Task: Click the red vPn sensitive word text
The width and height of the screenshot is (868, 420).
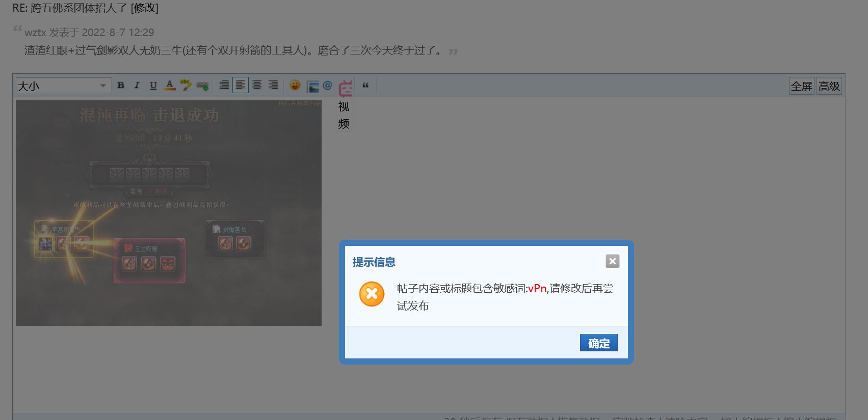Action: (537, 288)
